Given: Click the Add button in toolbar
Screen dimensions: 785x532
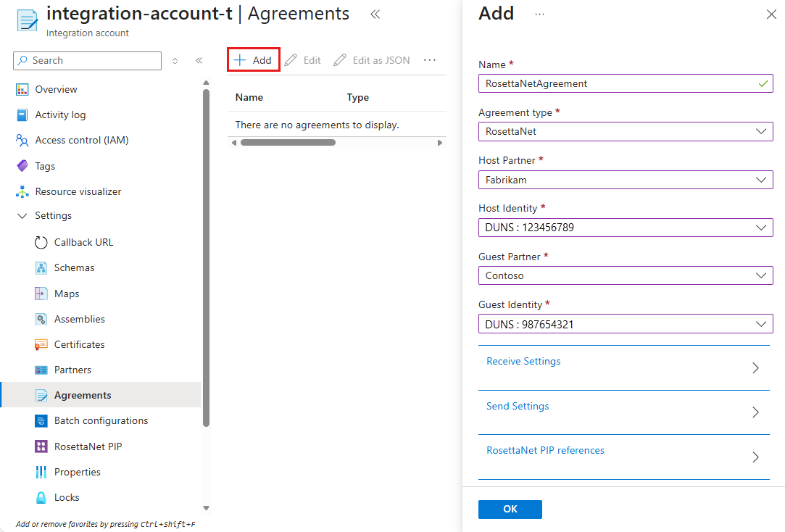Looking at the screenshot, I should pyautogui.click(x=254, y=60).
